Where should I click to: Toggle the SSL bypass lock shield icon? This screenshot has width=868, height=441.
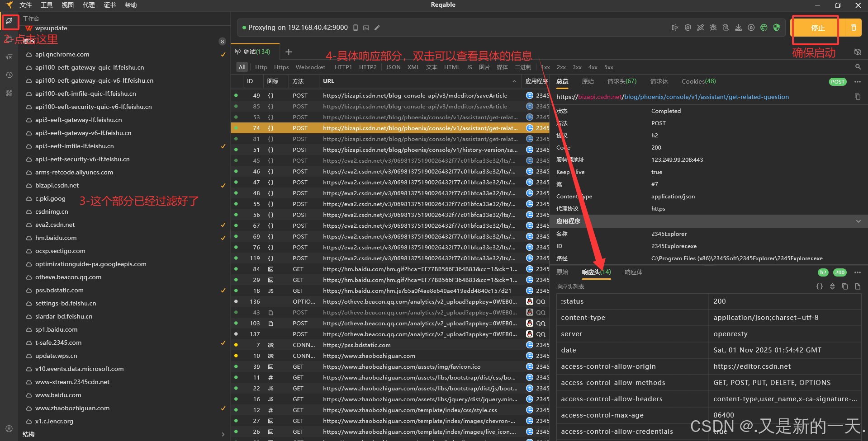688,28
